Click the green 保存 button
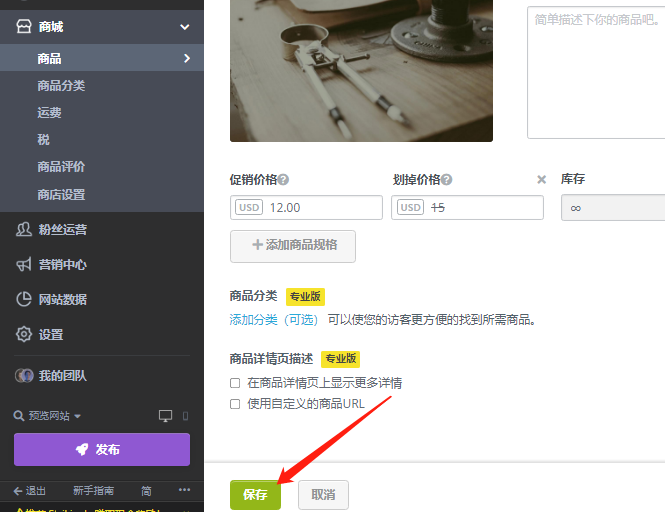 coord(255,495)
